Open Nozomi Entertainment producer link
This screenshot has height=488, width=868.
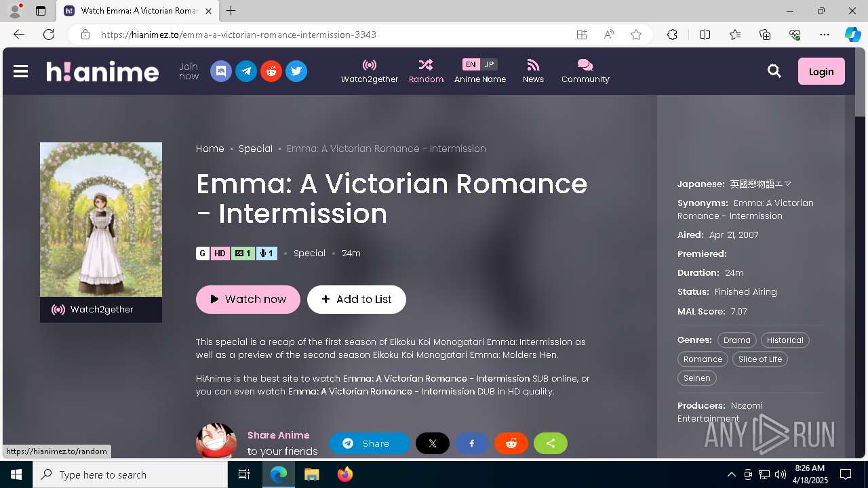pos(720,412)
